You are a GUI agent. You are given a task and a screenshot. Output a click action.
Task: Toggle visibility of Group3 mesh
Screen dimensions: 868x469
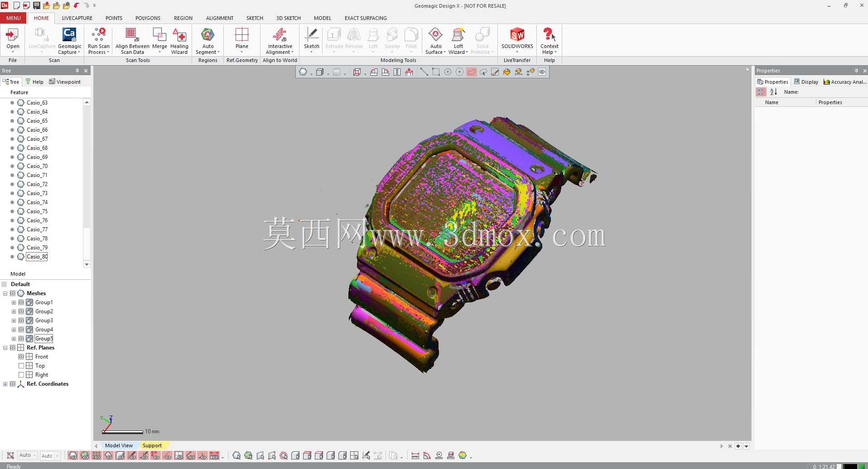21,321
